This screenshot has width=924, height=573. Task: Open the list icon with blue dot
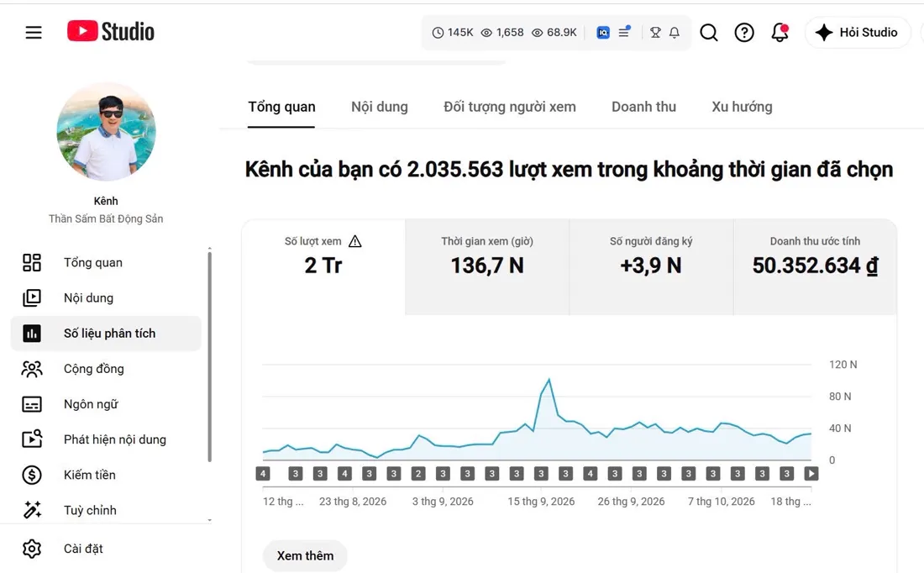pos(624,32)
